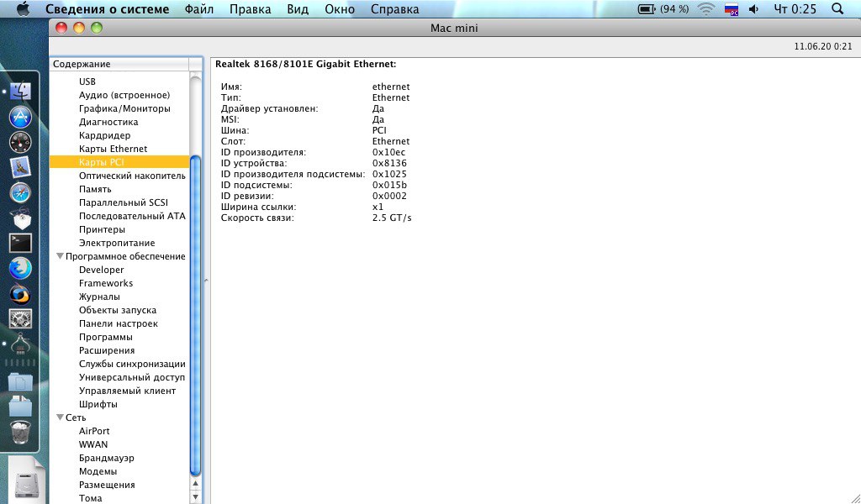
Task: Open the Documents folder stack in Dock
Action: (x=21, y=381)
